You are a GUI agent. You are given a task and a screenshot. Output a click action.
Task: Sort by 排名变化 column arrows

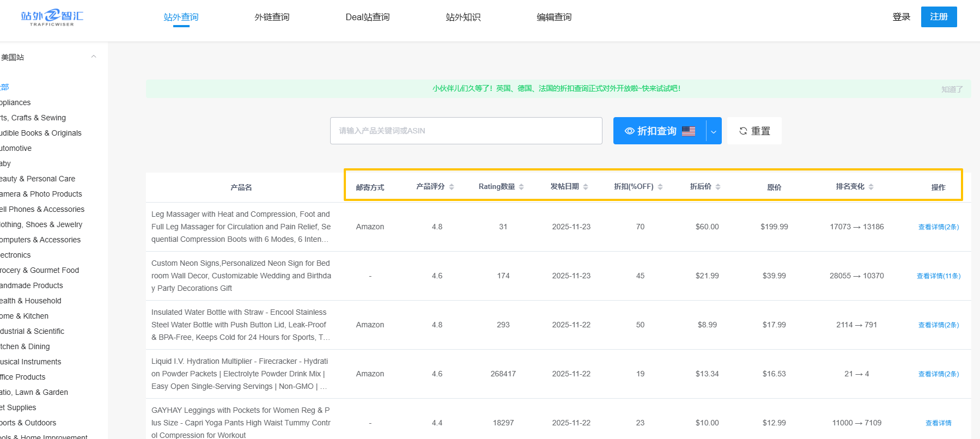[871, 187]
